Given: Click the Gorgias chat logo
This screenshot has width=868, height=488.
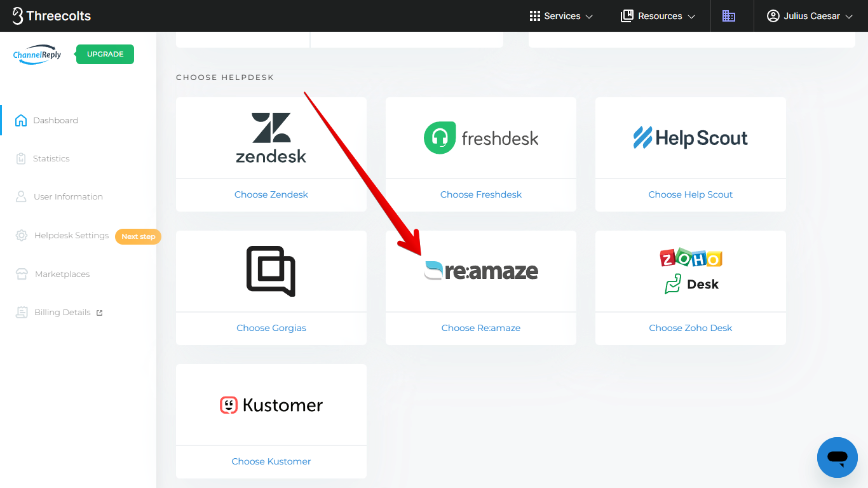Looking at the screenshot, I should pos(271,271).
